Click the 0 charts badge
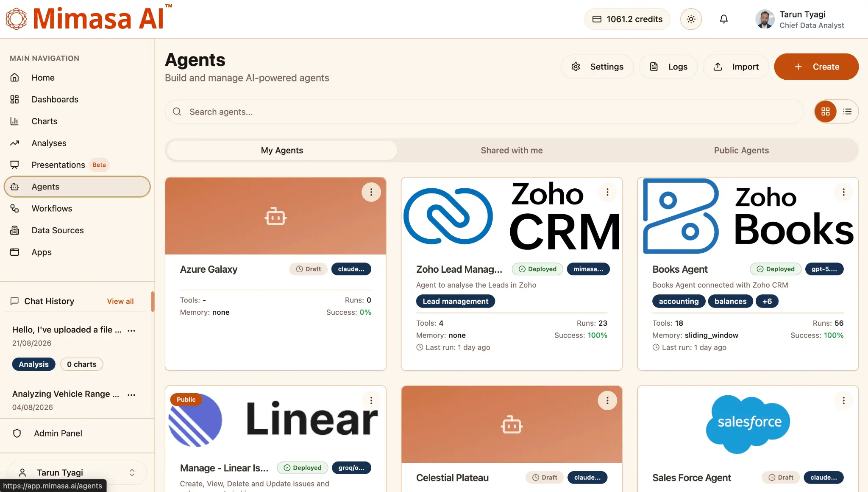Image resolution: width=868 pixels, height=492 pixels. pos(81,364)
